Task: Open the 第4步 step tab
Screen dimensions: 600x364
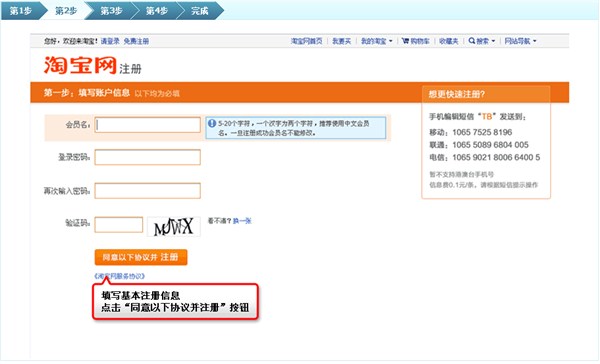Action: pos(157,11)
